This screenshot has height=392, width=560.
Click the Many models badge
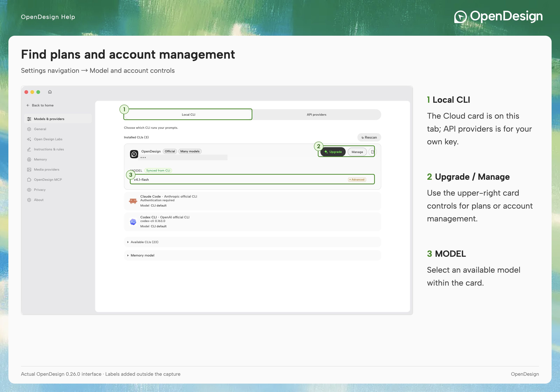[190, 151]
